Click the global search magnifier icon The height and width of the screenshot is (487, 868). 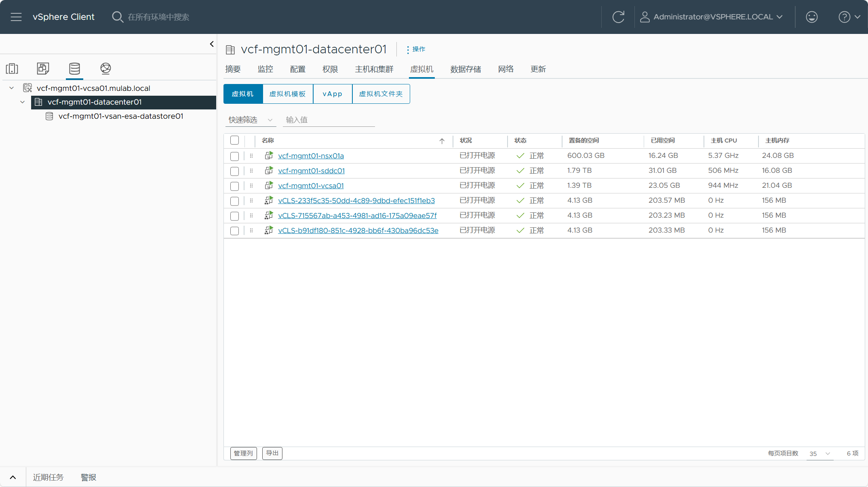[117, 17]
